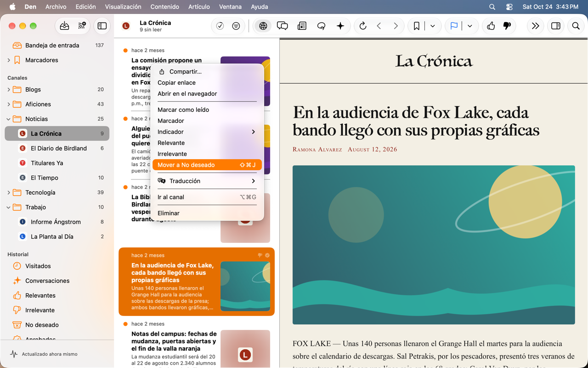Click the thumbs up relevant icon in toolbar
Image resolution: width=588 pixels, height=368 pixels.
pyautogui.click(x=491, y=26)
